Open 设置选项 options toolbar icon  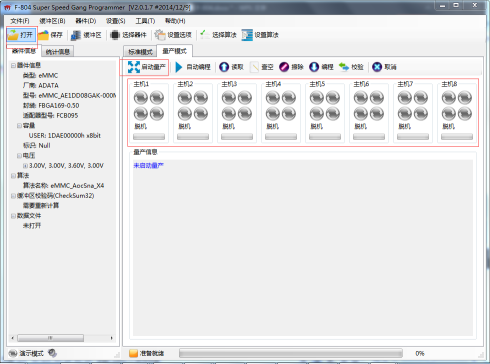coord(160,35)
